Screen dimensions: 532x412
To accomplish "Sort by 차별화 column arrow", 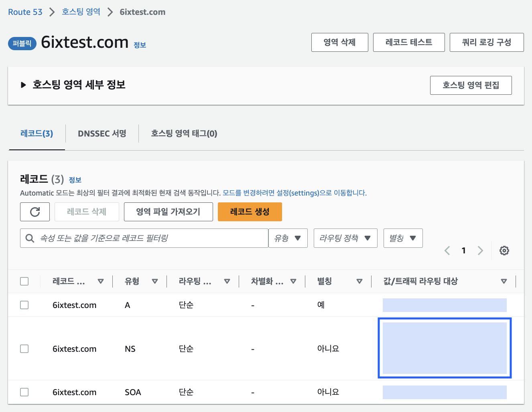I will (x=293, y=281).
